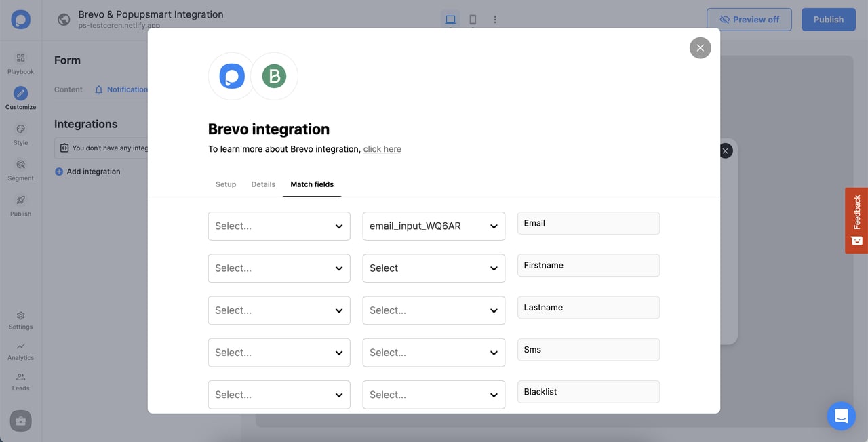
Task: Close the popup preview behind the dialog
Action: (x=725, y=150)
